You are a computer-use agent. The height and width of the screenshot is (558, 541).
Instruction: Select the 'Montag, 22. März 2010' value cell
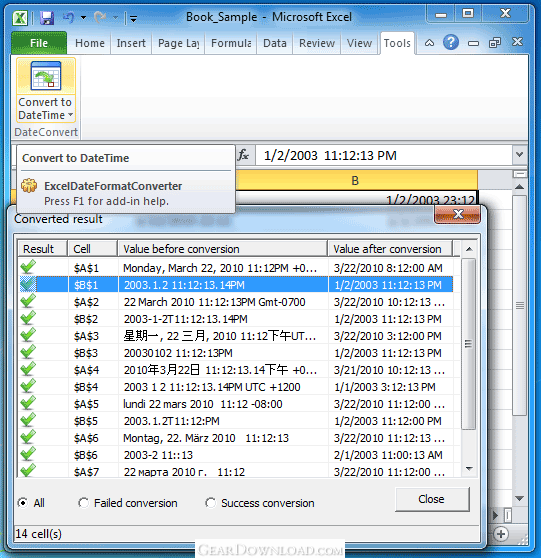(206, 438)
